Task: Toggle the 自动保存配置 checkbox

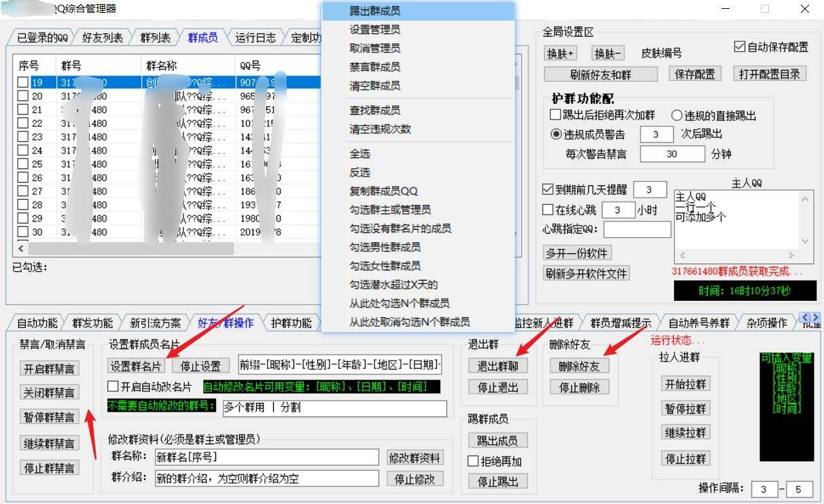Action: click(740, 47)
